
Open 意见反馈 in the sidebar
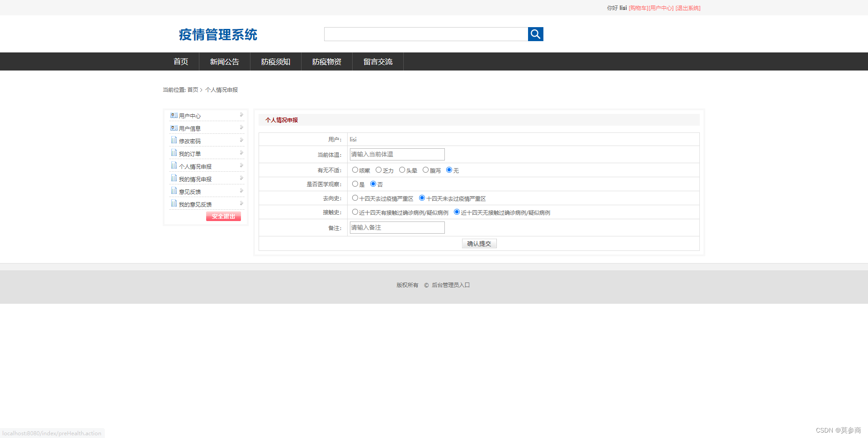click(190, 192)
